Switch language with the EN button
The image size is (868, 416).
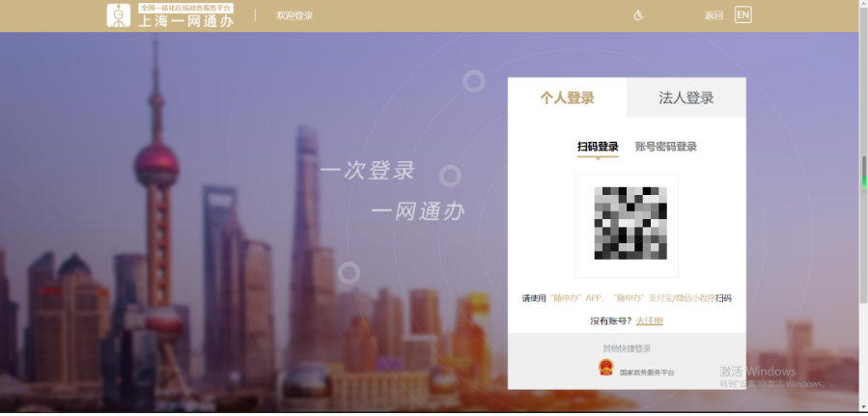pos(742,14)
